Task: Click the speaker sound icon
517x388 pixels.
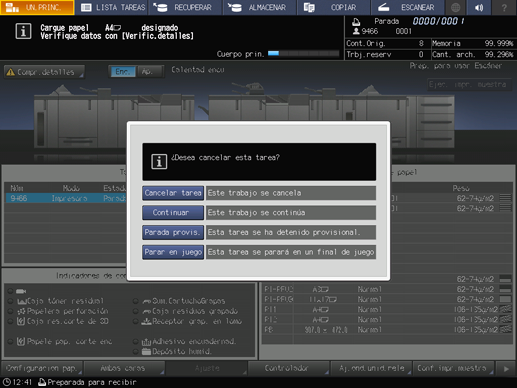Action: (x=479, y=7)
